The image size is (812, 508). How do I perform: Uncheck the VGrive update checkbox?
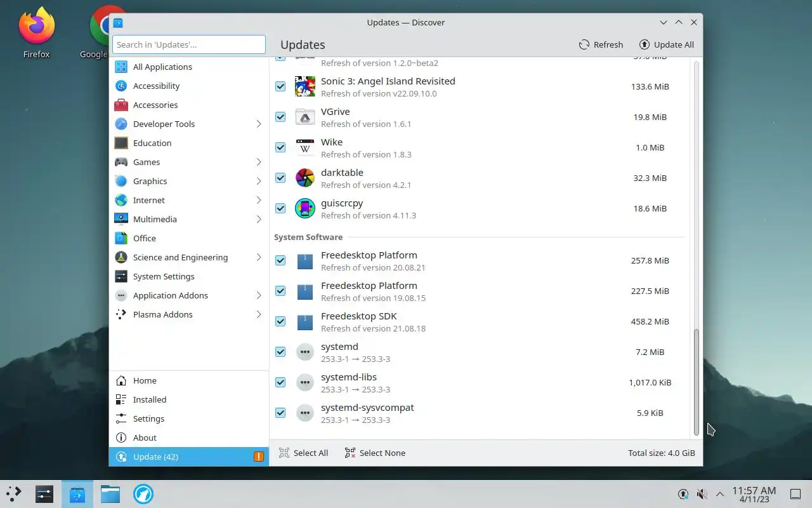[x=280, y=117]
